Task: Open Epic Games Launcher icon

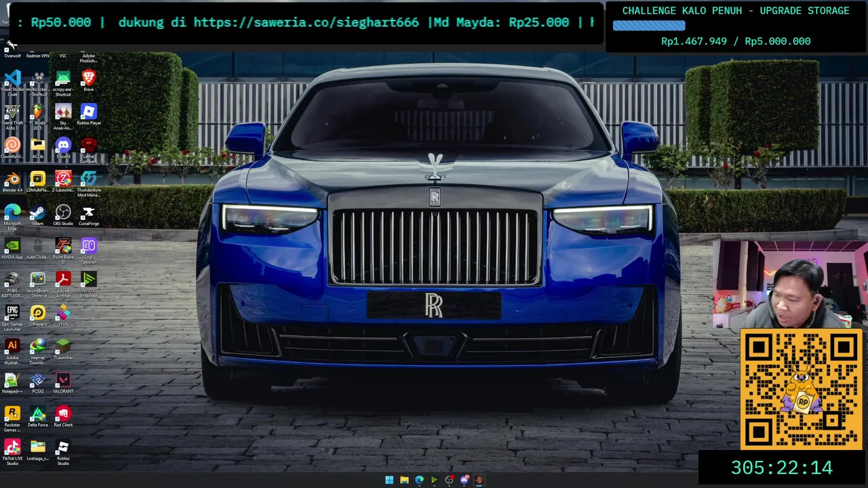Action: (12, 317)
